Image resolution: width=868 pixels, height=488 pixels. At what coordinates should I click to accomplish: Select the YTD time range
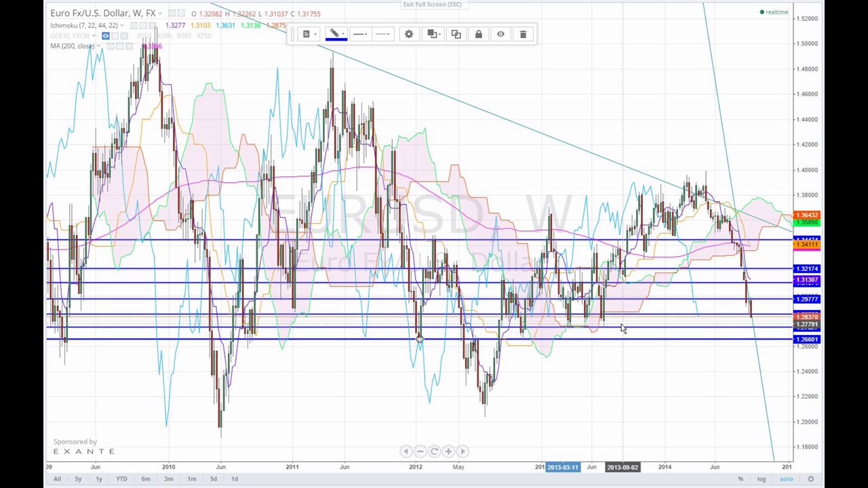pos(121,479)
